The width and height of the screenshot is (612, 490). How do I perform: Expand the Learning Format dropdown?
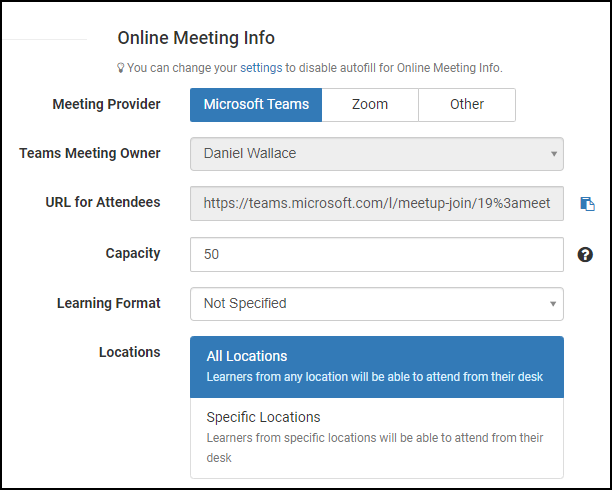click(377, 304)
